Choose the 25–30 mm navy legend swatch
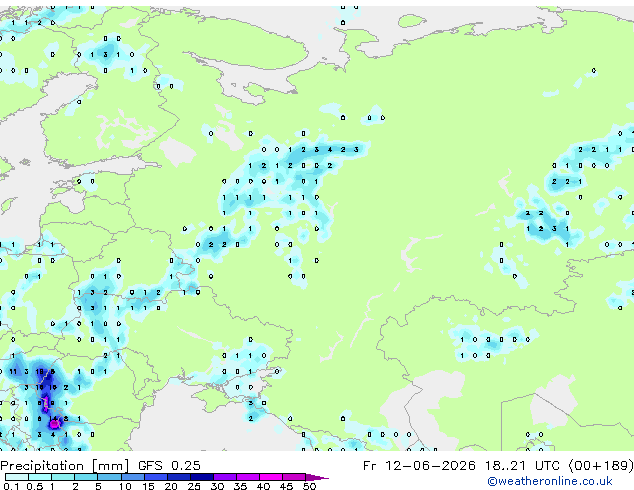Viewport: 634px width, 490px height. pos(201,477)
